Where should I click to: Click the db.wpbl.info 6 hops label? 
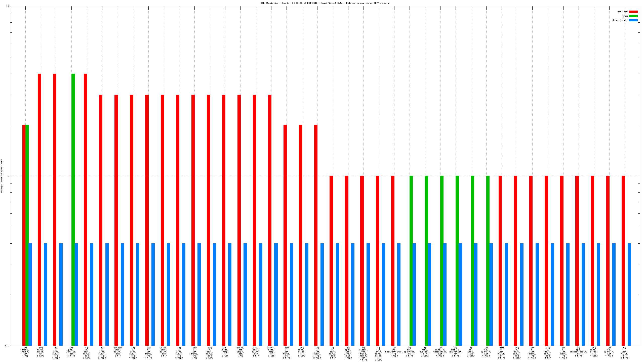click(471, 352)
